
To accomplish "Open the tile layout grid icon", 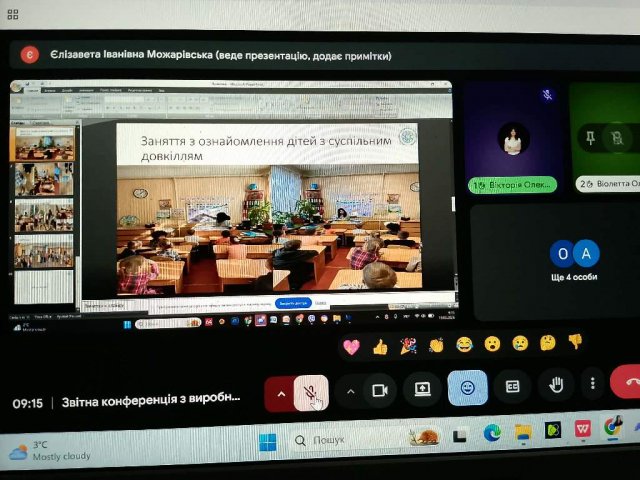I will (x=13, y=15).
